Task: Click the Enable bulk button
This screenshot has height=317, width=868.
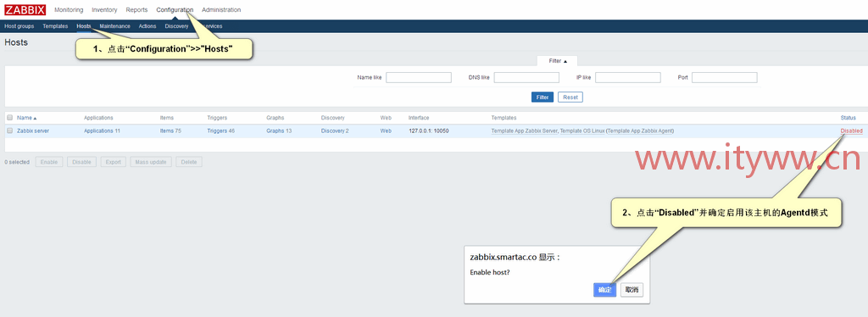Action: [x=49, y=162]
